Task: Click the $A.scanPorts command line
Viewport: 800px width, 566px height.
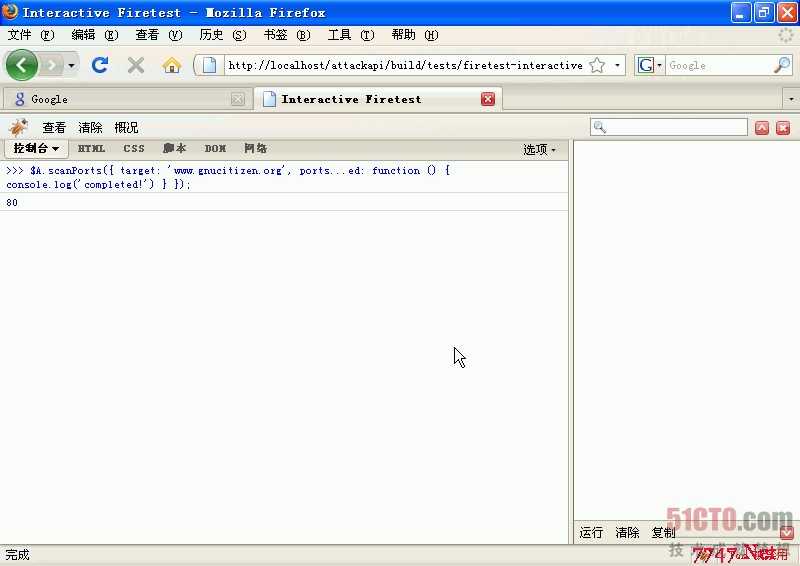Action: [x=228, y=177]
